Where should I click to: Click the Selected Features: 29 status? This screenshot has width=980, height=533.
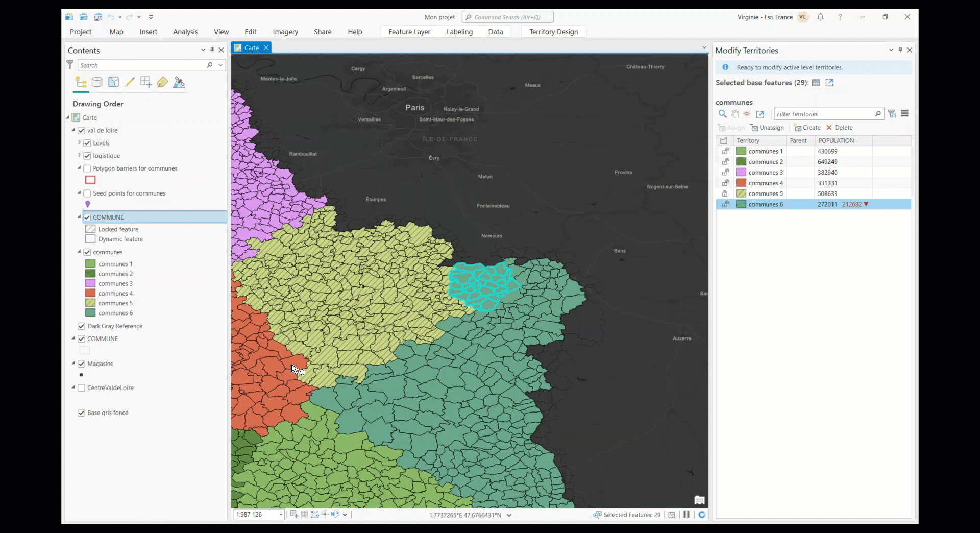tap(627, 515)
